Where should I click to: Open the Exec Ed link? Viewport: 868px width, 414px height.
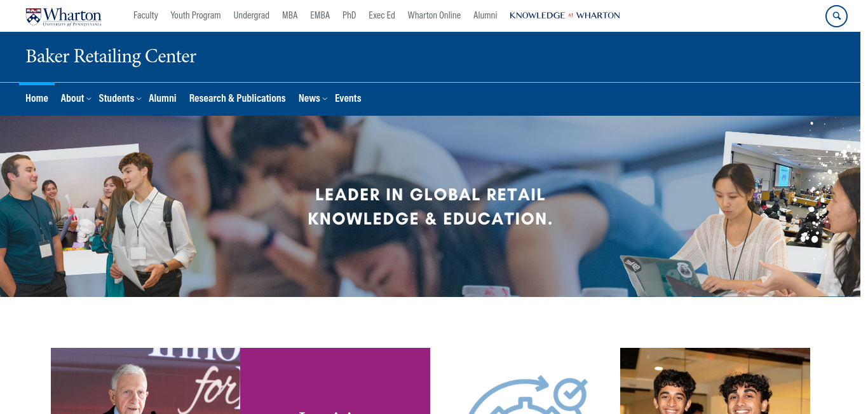(x=382, y=15)
